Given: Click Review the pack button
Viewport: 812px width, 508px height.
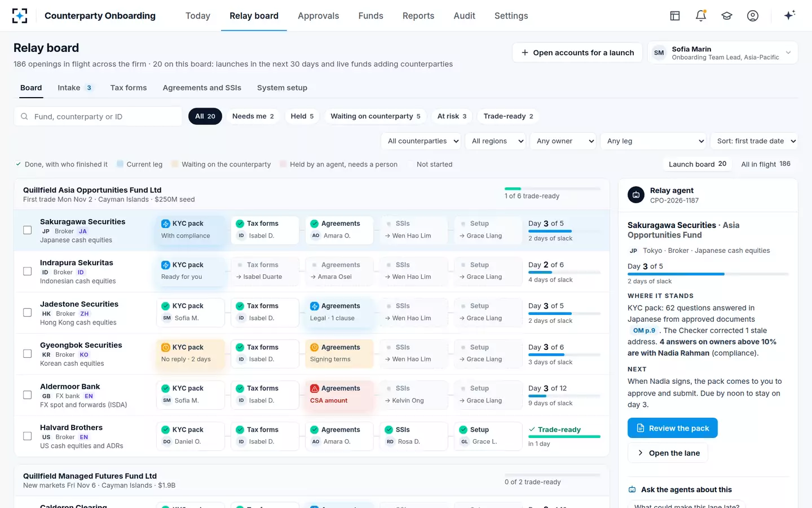Looking at the screenshot, I should click(673, 428).
